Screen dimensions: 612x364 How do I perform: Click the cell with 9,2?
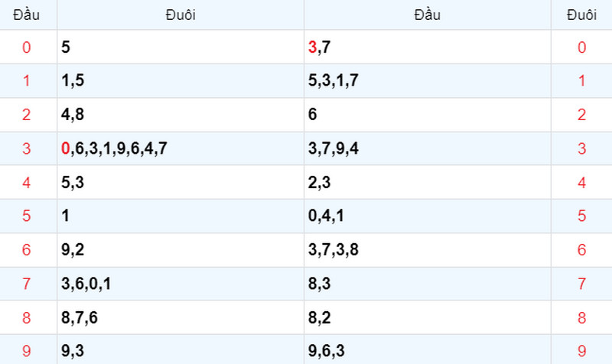tap(181, 250)
